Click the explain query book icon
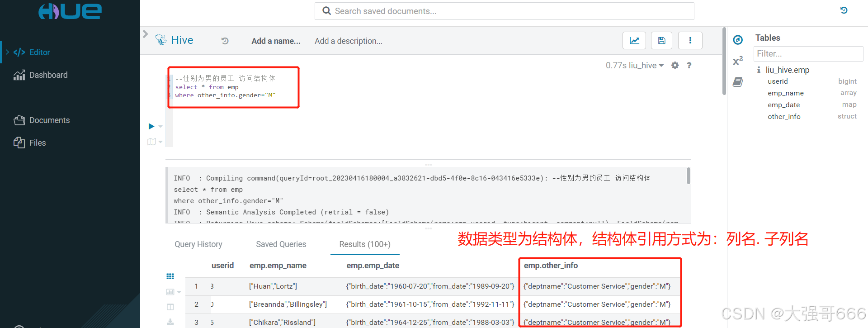The height and width of the screenshot is (328, 868). [151, 142]
